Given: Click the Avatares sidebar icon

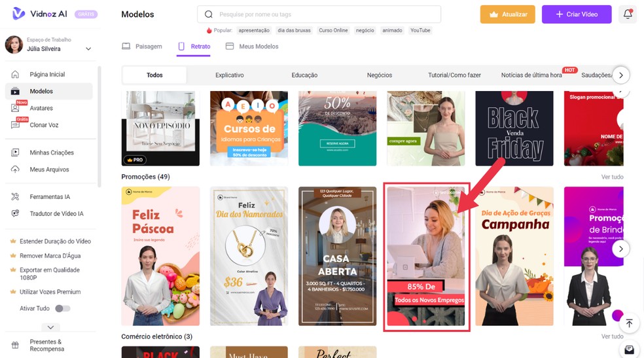Looking at the screenshot, I should (x=15, y=108).
